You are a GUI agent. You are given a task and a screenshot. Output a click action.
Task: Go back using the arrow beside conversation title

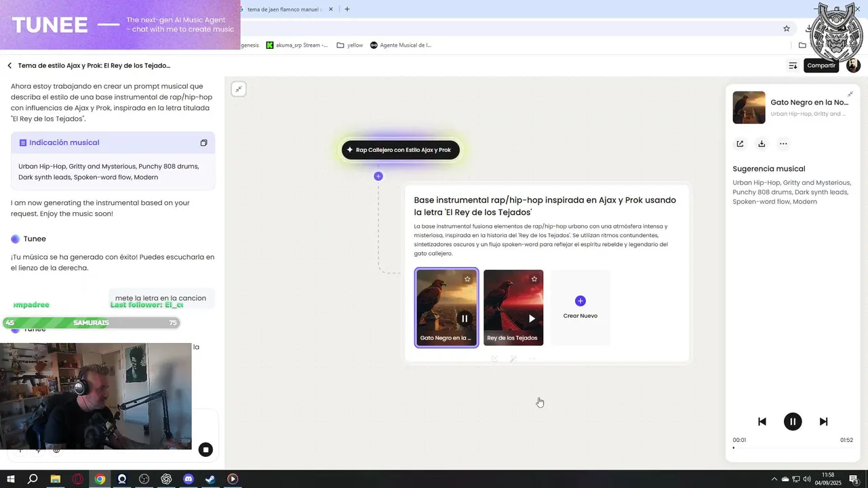[x=9, y=66]
